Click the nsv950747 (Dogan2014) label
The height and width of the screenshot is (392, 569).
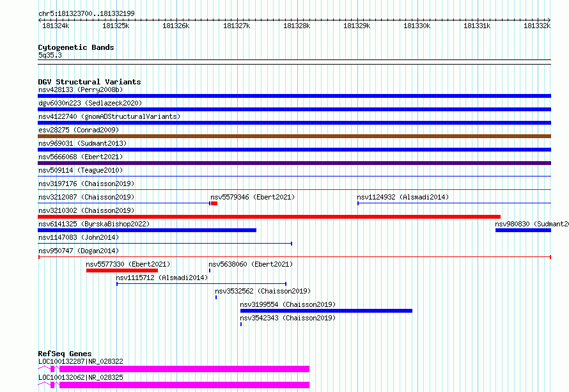pos(79,251)
